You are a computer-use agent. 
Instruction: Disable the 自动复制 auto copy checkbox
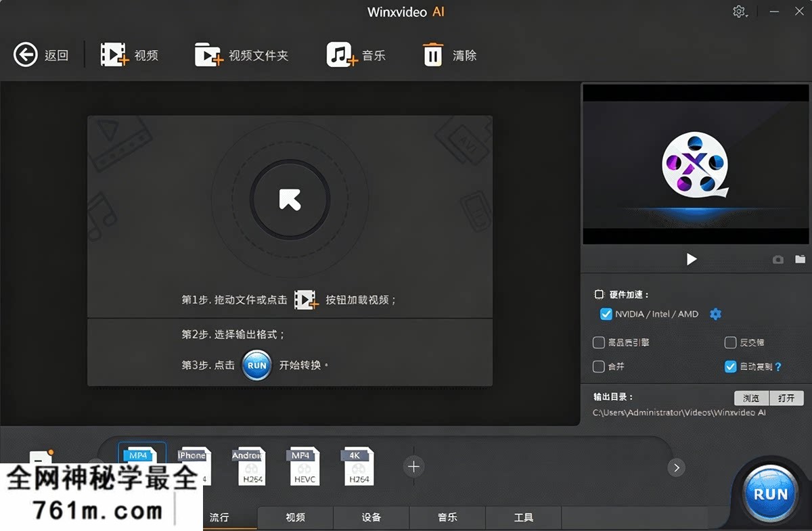(x=730, y=367)
